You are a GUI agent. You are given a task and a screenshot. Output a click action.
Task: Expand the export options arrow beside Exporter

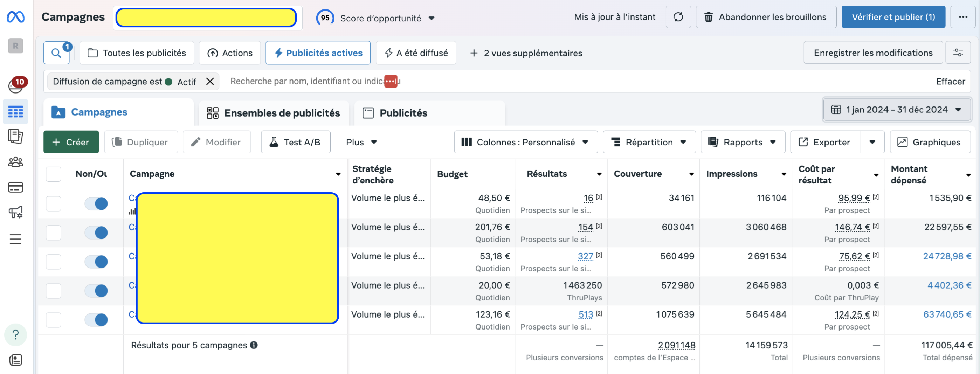(x=872, y=142)
